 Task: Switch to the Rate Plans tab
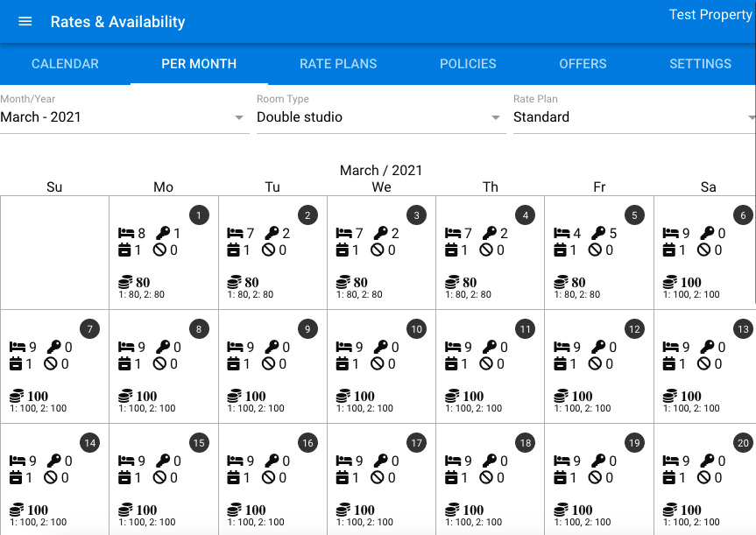[x=338, y=64]
